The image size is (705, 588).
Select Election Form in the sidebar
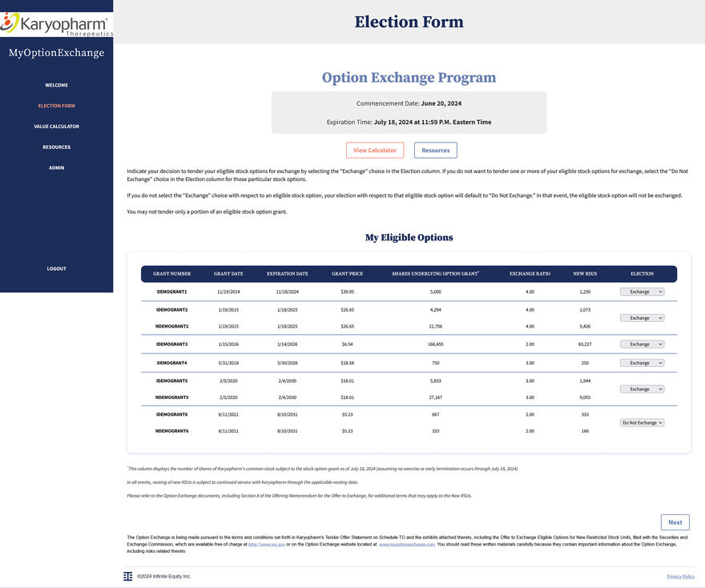click(56, 106)
